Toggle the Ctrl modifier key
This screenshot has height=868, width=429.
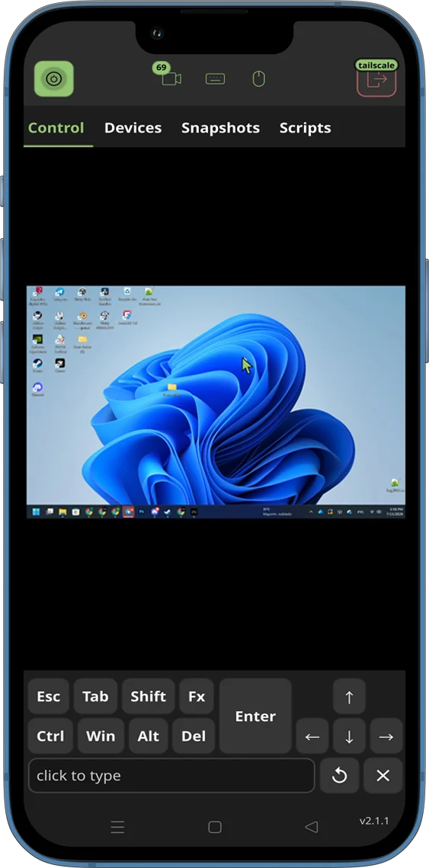(x=50, y=736)
